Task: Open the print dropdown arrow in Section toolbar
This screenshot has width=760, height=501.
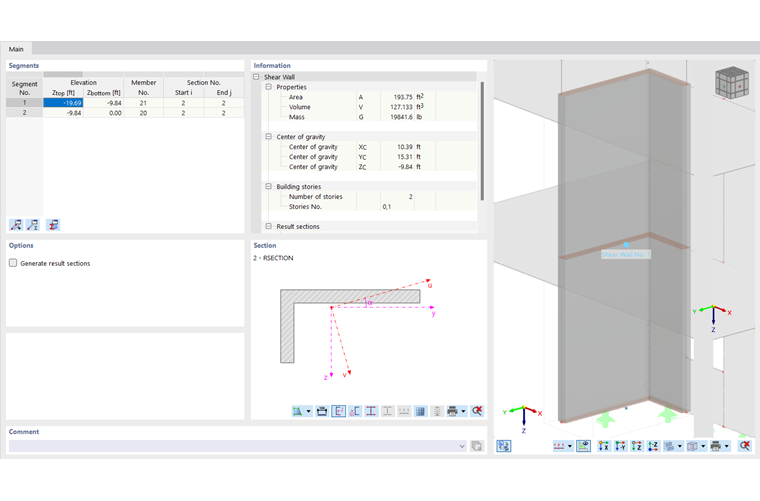Action: tap(463, 411)
